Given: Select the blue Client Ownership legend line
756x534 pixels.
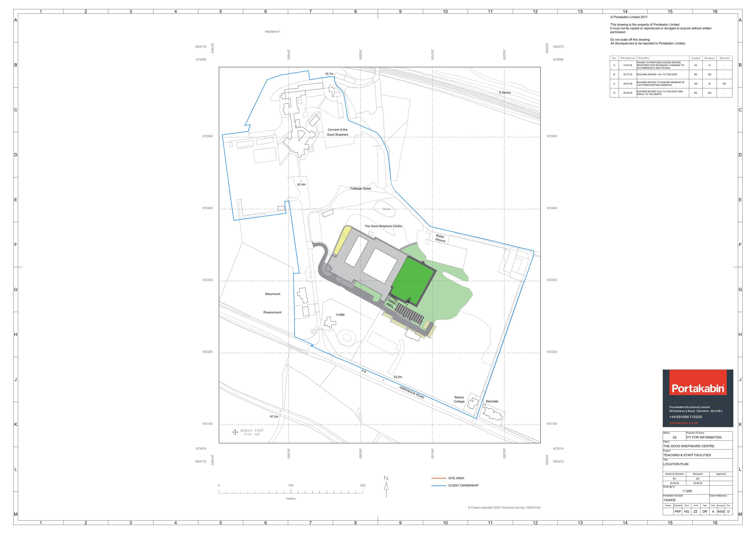Looking at the screenshot, I should [439, 486].
